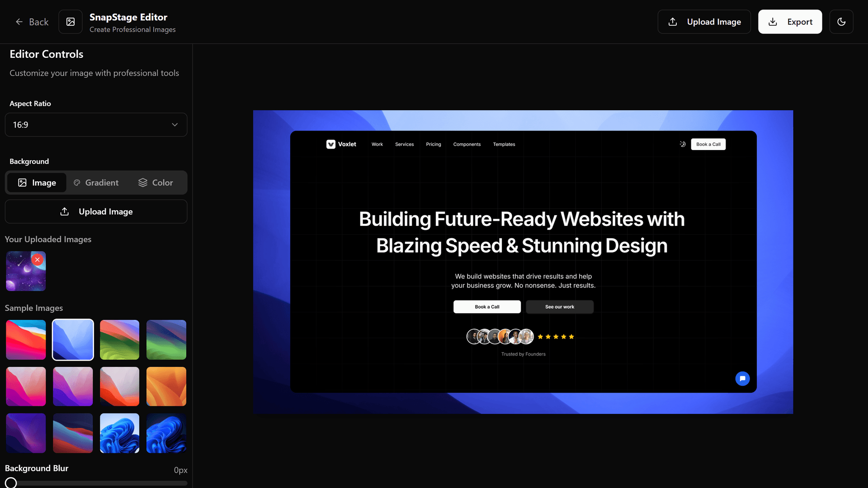Select the green Sonoma sample image
The width and height of the screenshot is (868, 488).
coord(119,339)
